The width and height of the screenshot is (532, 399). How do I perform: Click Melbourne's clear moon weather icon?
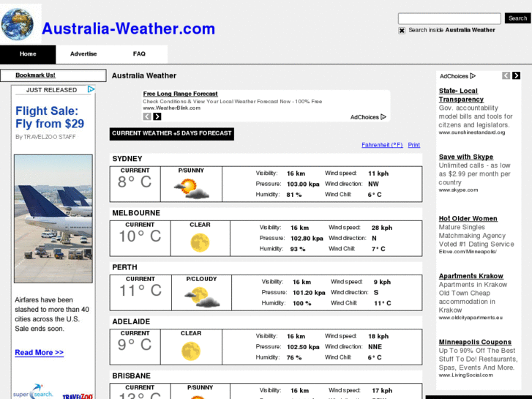(x=200, y=242)
